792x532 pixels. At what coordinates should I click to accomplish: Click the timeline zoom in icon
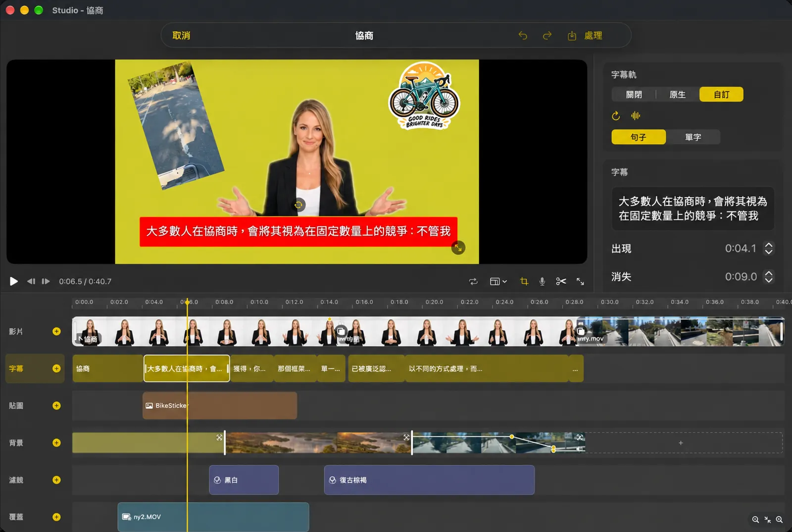pos(779,520)
